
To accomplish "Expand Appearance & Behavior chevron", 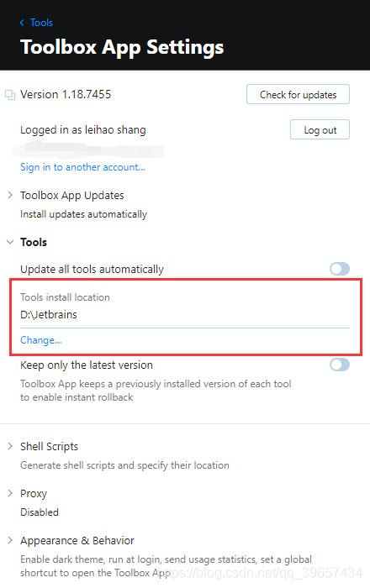I will pyautogui.click(x=10, y=540).
